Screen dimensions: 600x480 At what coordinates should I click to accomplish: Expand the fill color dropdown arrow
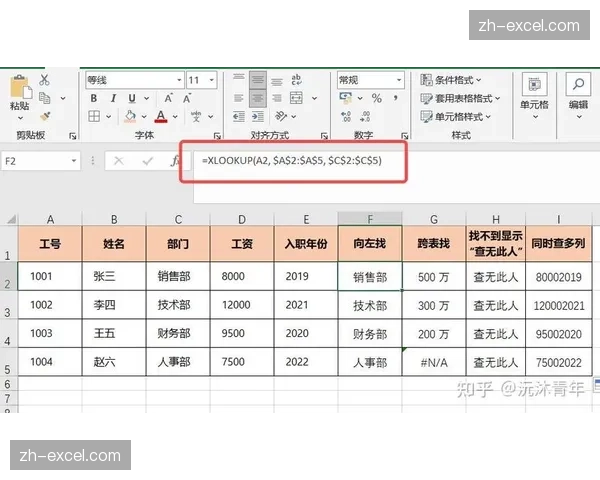[x=144, y=116]
